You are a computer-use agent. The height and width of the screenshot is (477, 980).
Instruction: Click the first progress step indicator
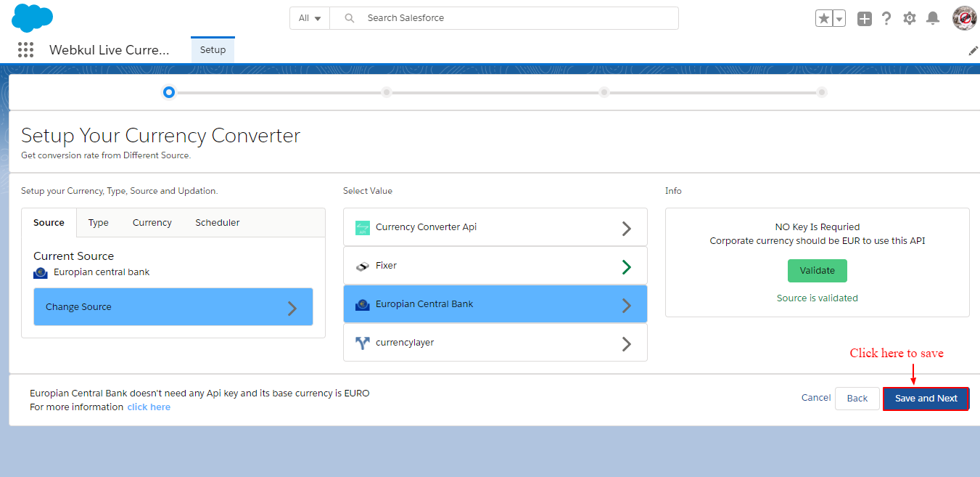(x=169, y=92)
